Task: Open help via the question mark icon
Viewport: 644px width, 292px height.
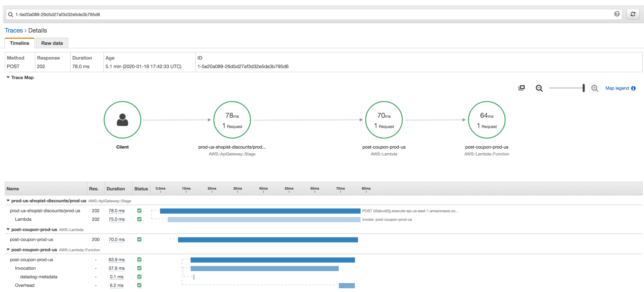Action: click(617, 14)
